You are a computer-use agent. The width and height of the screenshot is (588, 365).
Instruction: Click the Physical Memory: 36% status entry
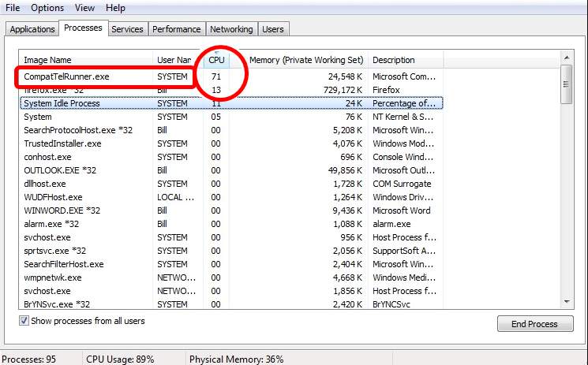coord(236,359)
